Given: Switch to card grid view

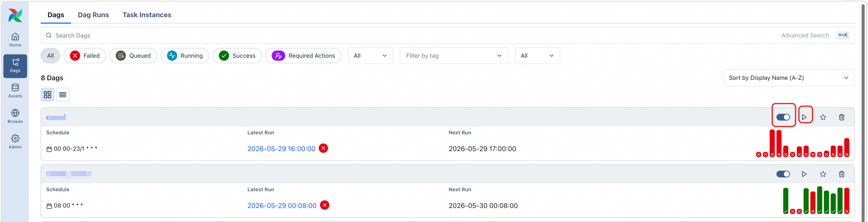Looking at the screenshot, I should tap(47, 95).
